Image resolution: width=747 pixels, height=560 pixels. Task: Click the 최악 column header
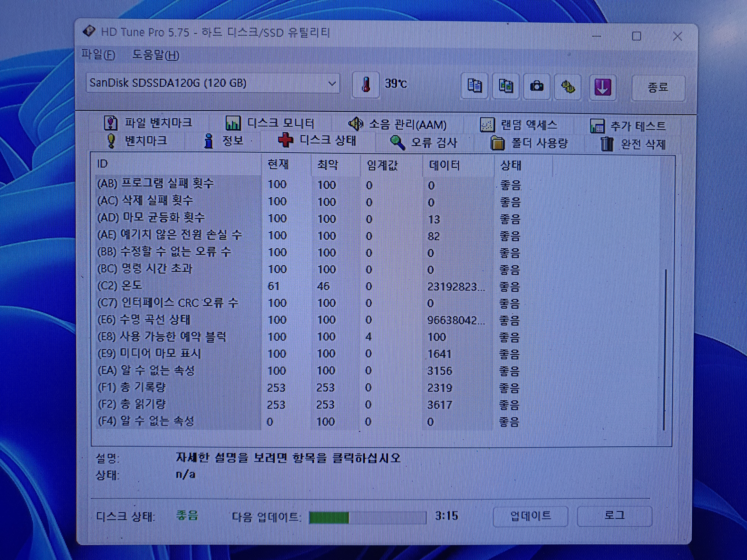coord(336,165)
